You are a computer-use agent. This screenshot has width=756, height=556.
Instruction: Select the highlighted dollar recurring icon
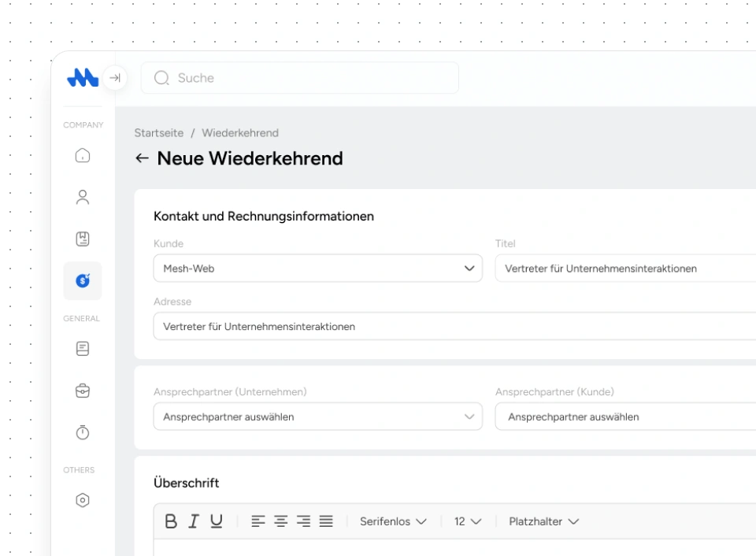pos(83,280)
